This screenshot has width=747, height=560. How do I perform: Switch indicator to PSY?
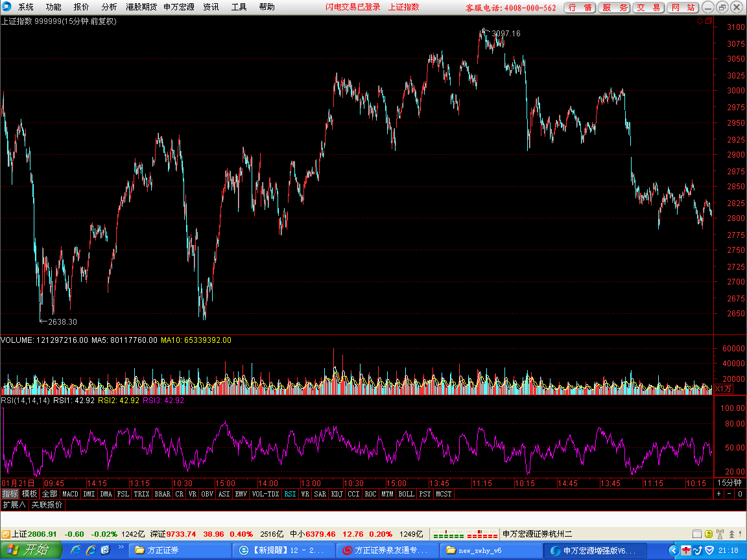tap(425, 494)
